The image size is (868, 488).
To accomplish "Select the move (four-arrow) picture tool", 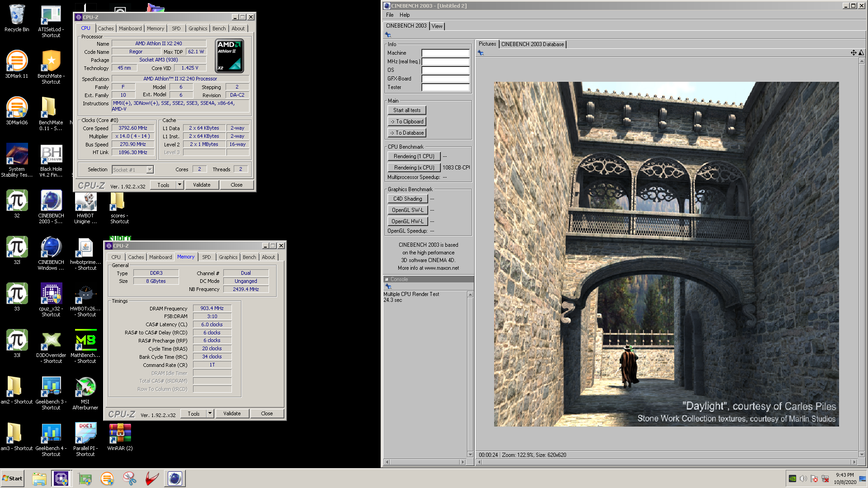I will pos(854,53).
